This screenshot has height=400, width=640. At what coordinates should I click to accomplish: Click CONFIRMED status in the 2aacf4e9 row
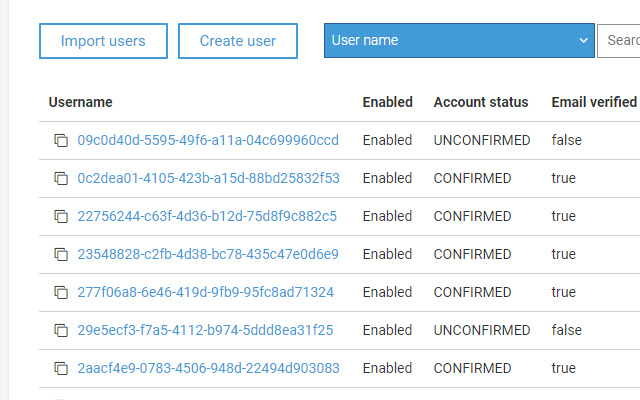[472, 368]
